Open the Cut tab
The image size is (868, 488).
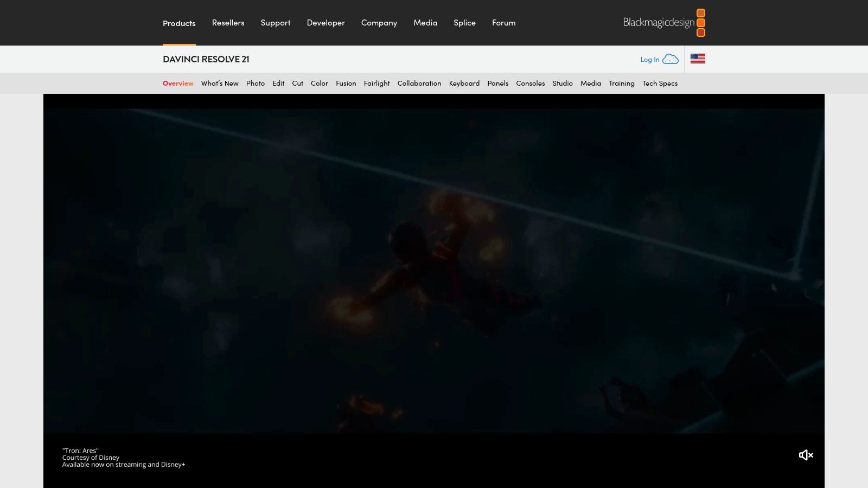(298, 84)
